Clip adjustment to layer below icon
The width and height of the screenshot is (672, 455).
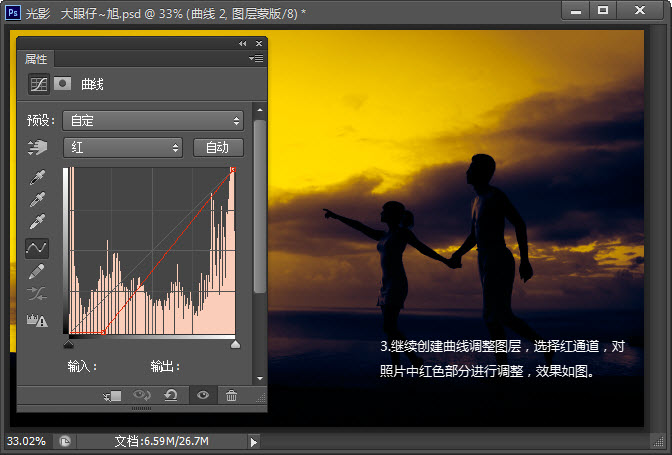click(x=112, y=396)
